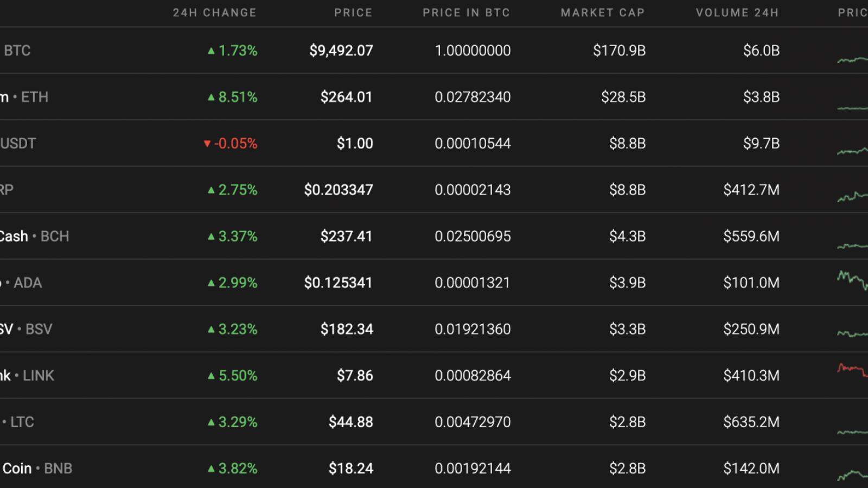The width and height of the screenshot is (868, 488).
Task: Click the price $18.24
Action: pyautogui.click(x=350, y=468)
